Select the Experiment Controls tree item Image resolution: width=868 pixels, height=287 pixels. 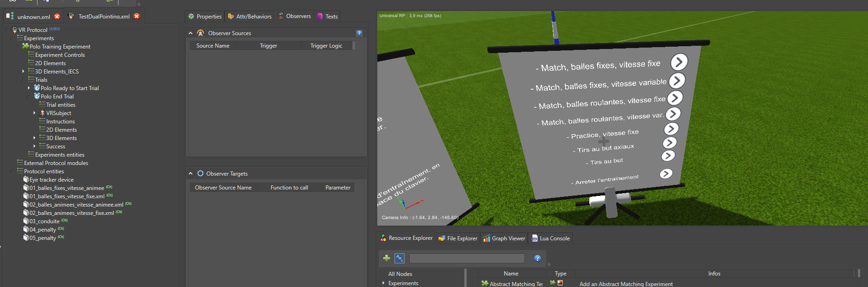(x=60, y=55)
